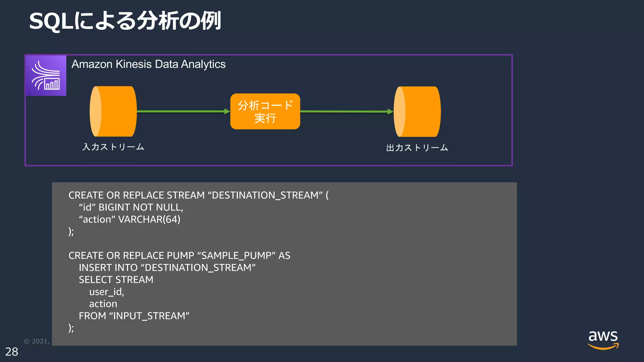Select the input stream cylinder
Viewport: 644px width, 362px height.
click(113, 111)
